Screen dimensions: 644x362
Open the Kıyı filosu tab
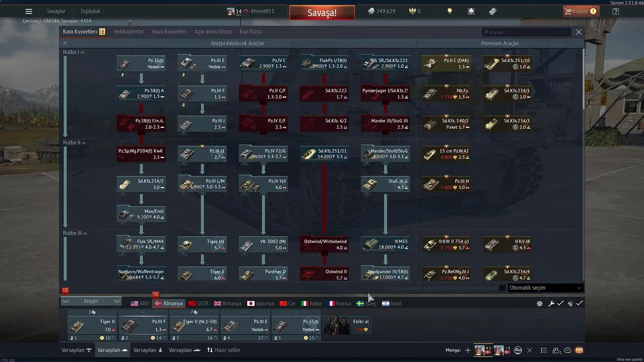(x=251, y=32)
